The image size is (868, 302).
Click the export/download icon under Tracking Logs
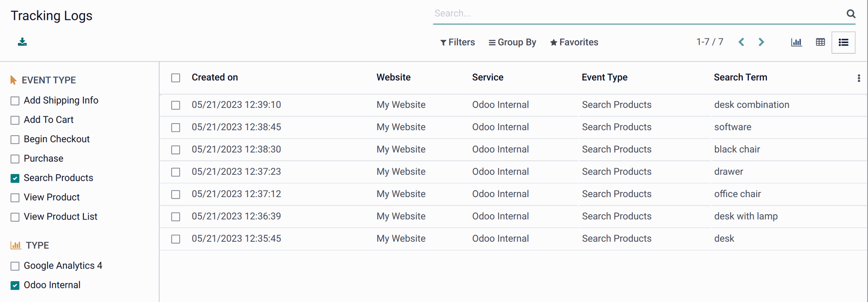(x=22, y=42)
